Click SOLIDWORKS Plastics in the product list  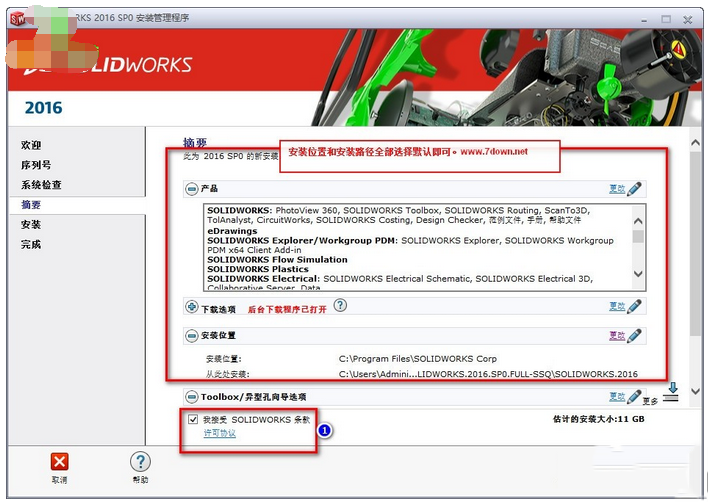[x=258, y=269]
